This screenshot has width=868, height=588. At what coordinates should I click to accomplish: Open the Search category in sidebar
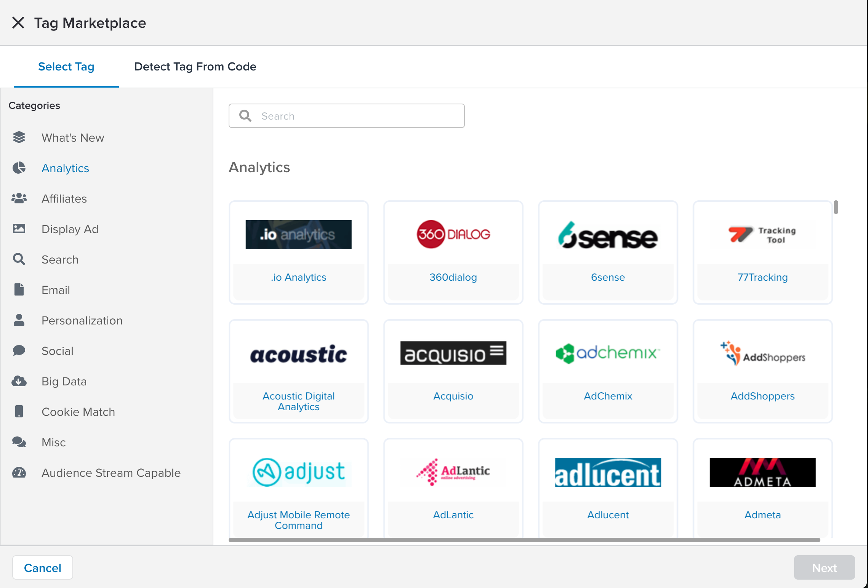pyautogui.click(x=60, y=259)
